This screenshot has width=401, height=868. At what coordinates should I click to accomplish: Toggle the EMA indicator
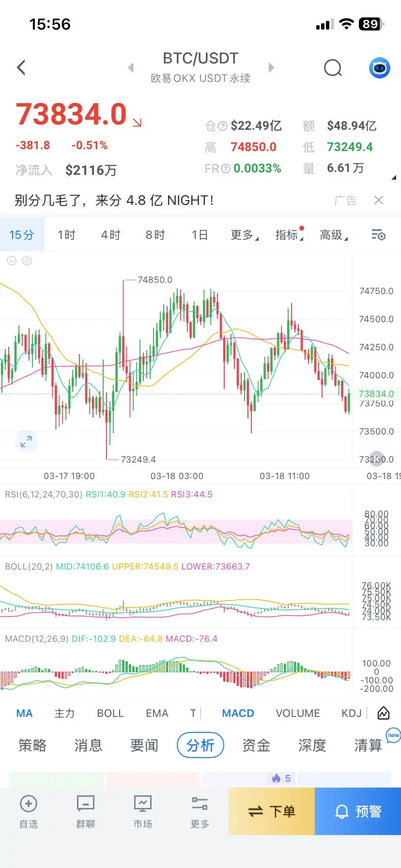[157, 713]
